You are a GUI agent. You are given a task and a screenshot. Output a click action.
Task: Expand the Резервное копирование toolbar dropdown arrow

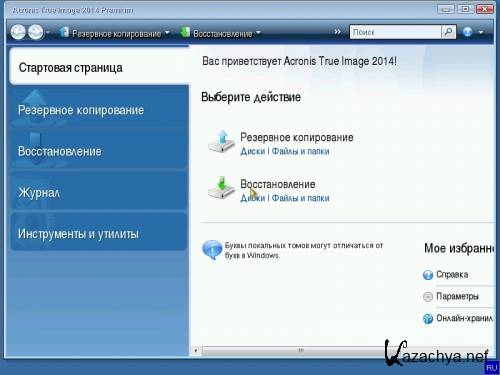coord(167,33)
